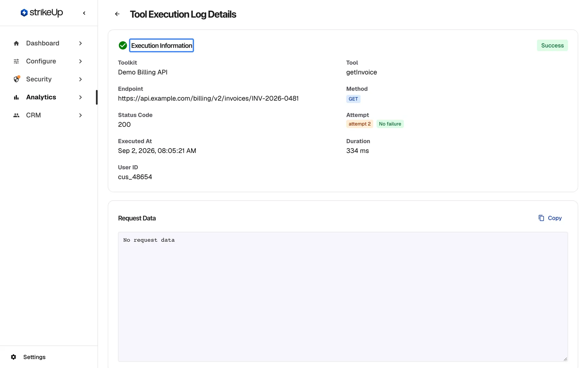Click the Tool Execution Log Details title
The width and height of the screenshot is (588, 368).
click(183, 14)
